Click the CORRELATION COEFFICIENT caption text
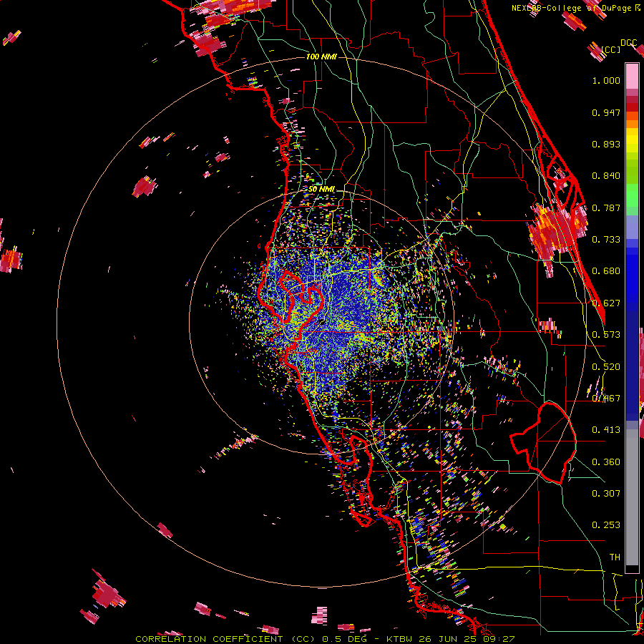This screenshot has width=644, height=644. point(209,639)
